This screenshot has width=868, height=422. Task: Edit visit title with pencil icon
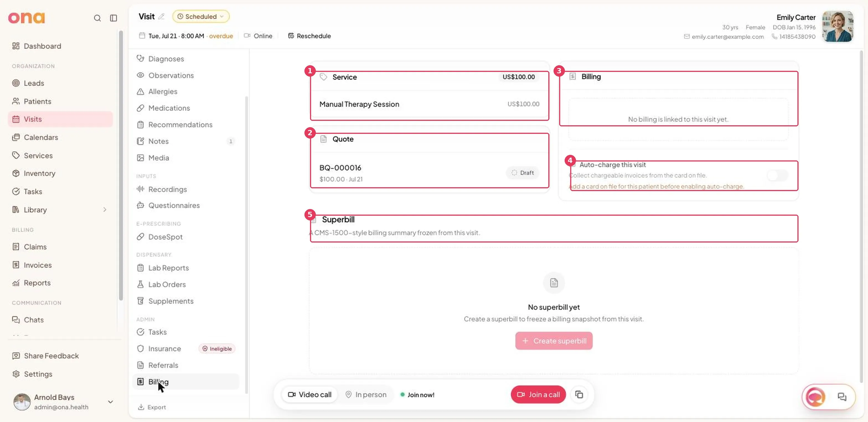[161, 17]
